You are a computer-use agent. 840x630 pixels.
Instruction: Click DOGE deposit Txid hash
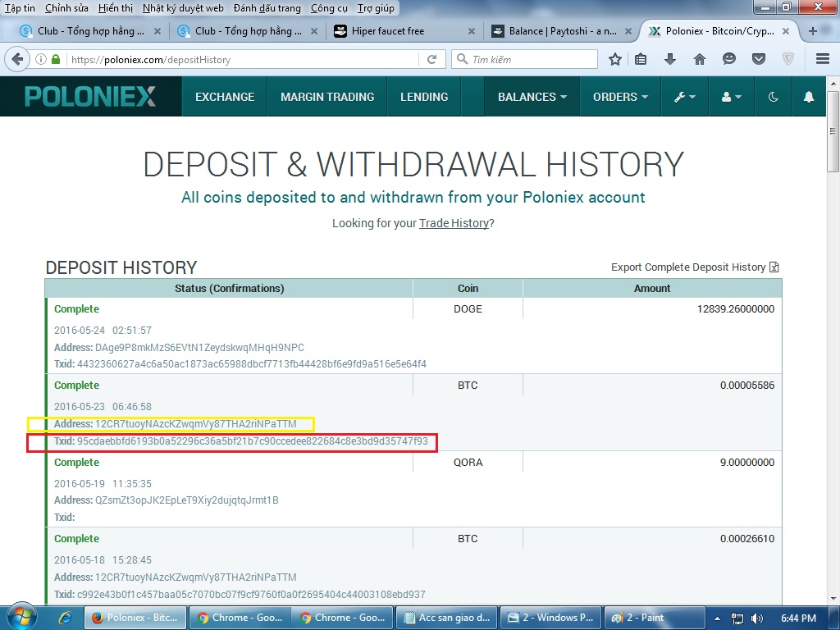pos(252,364)
